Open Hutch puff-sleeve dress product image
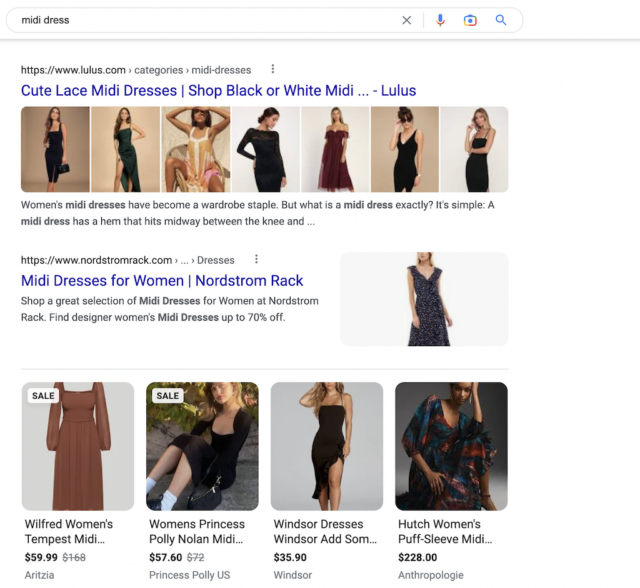Screen dimensions: 640x588 (451, 446)
